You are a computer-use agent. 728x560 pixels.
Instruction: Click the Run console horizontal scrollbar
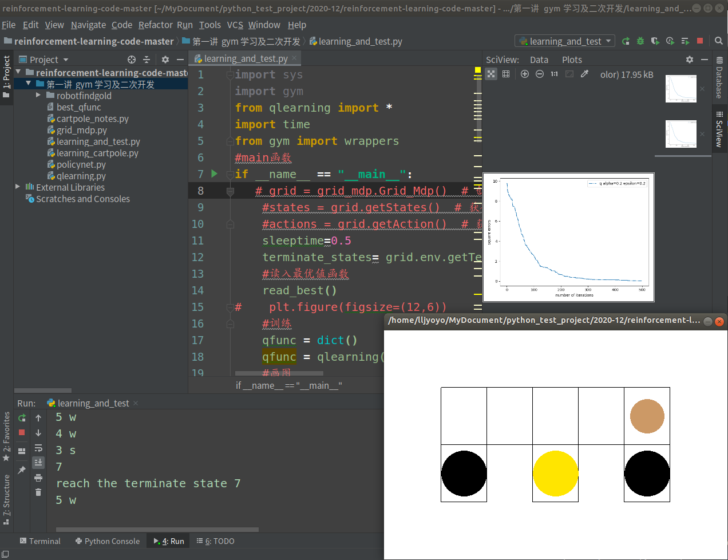click(157, 530)
